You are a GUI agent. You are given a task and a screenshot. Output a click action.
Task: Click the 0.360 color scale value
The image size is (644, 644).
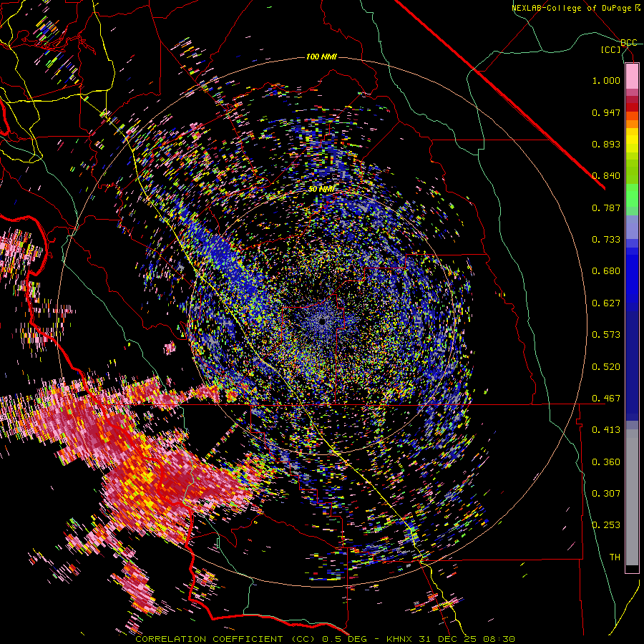[x=606, y=462]
